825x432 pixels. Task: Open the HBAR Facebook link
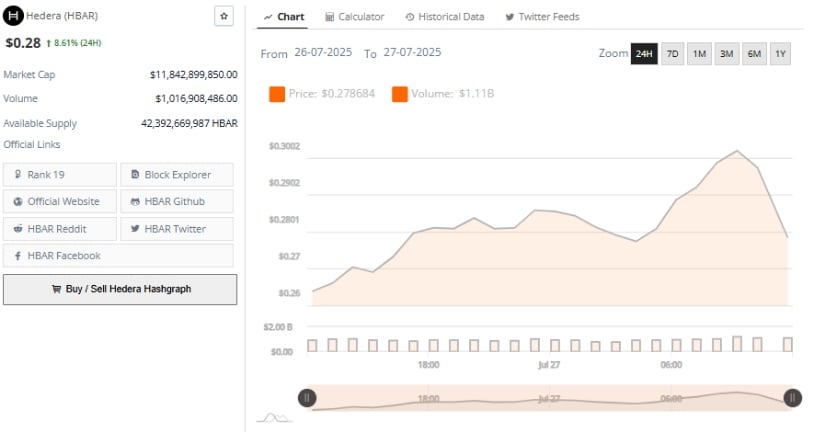(x=118, y=256)
